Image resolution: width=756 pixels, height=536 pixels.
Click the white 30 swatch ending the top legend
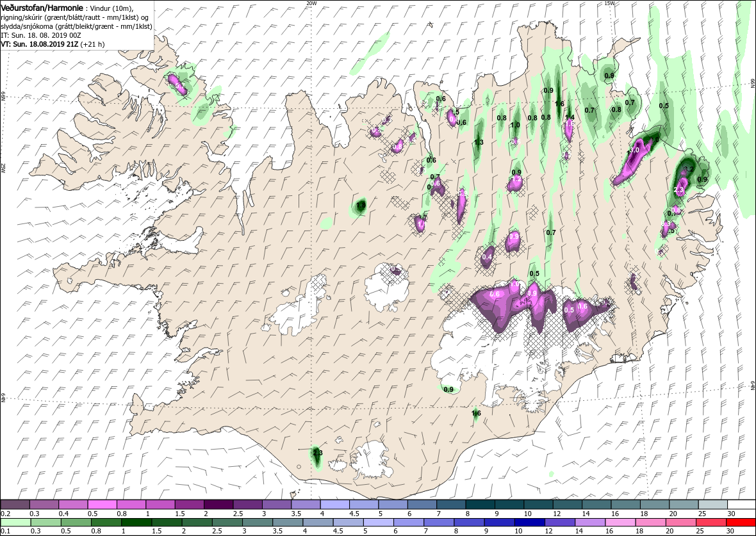[741, 505]
